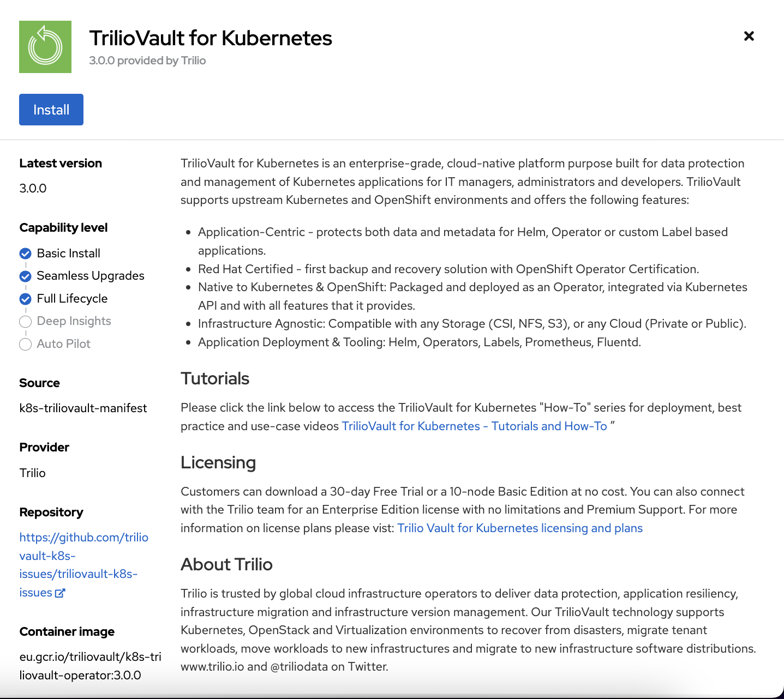784x699 pixels.
Task: Click the Seamless Upgrades checkmark icon
Action: (x=25, y=276)
